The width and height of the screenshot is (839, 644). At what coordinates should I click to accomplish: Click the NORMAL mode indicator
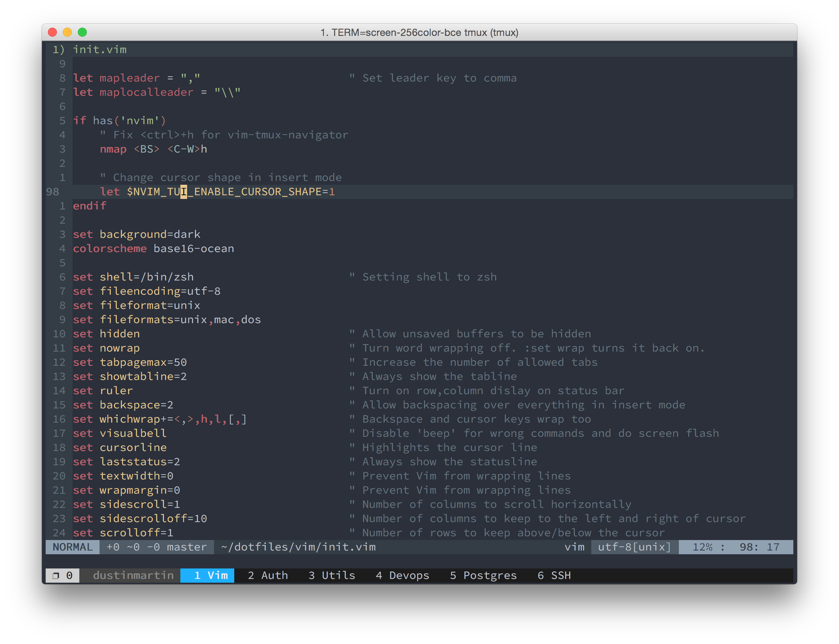pos(73,547)
